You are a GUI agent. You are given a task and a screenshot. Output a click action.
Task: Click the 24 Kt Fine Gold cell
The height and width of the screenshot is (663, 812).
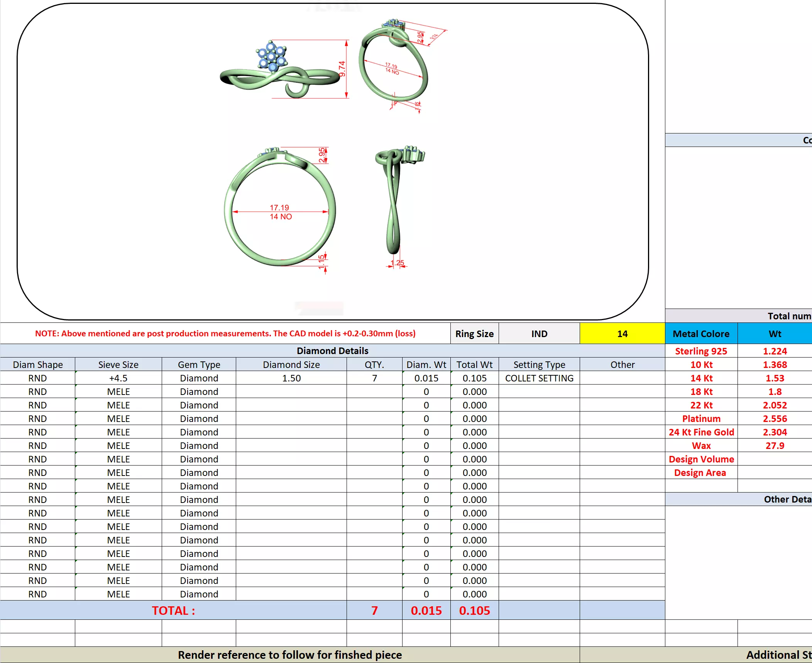tap(701, 432)
